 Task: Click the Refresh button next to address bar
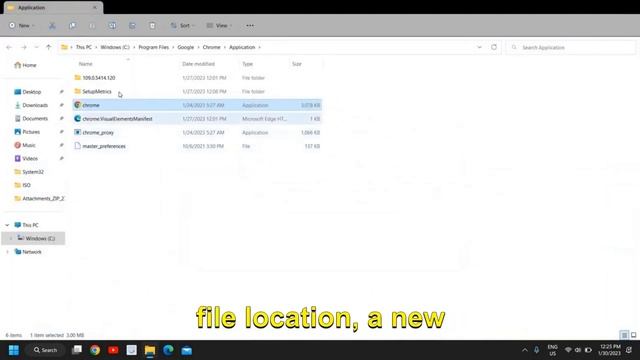[494, 47]
